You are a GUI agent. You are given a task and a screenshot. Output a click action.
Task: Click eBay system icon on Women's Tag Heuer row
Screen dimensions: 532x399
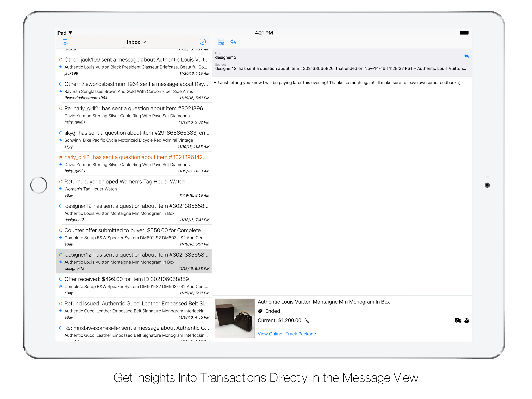[x=61, y=189]
